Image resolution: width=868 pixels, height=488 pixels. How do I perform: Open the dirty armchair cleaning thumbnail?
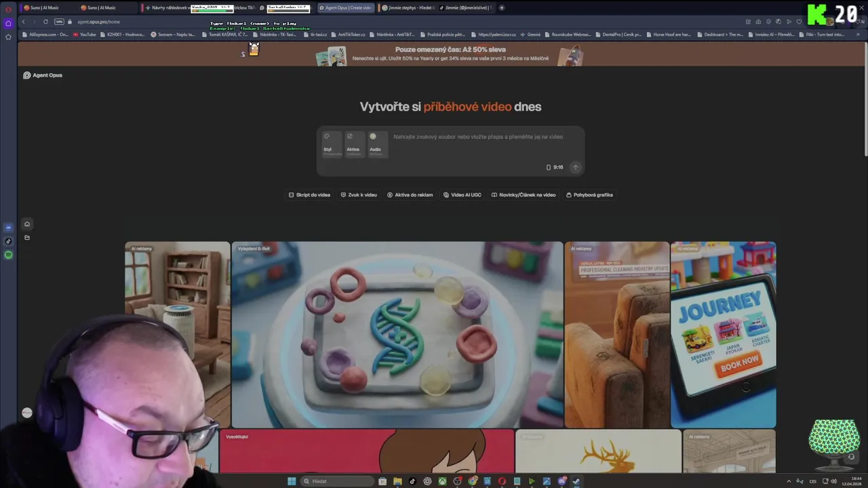617,335
